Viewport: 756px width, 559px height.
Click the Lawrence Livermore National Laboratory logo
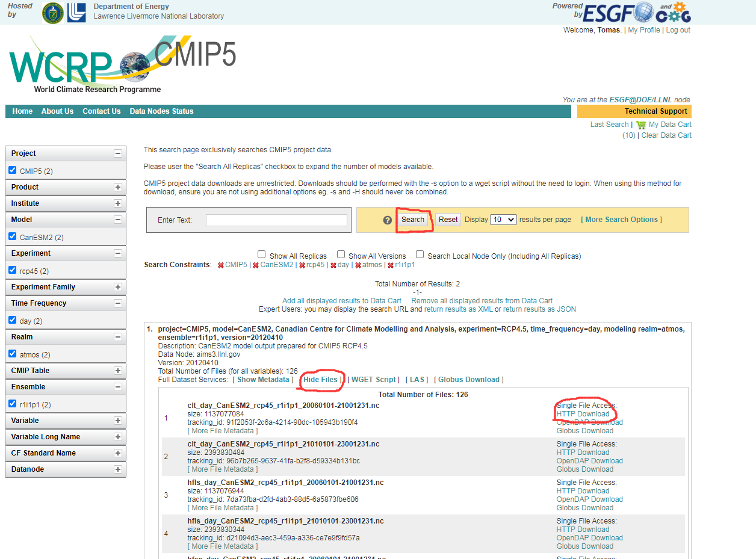tap(78, 13)
